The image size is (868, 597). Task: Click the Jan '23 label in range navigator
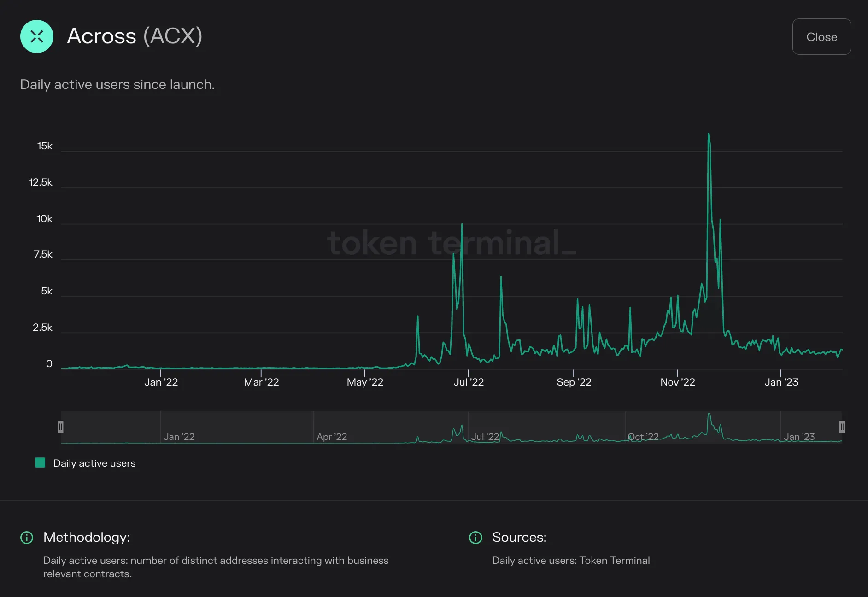coord(799,437)
